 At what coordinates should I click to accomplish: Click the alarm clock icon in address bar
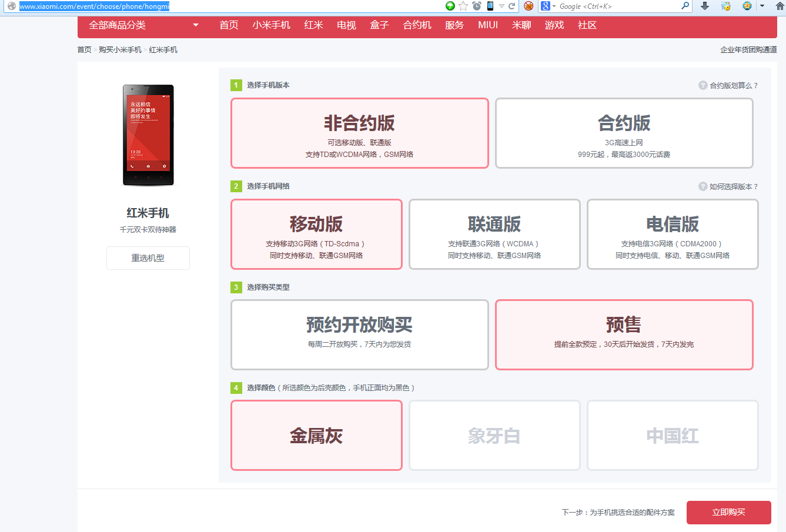point(477,6)
